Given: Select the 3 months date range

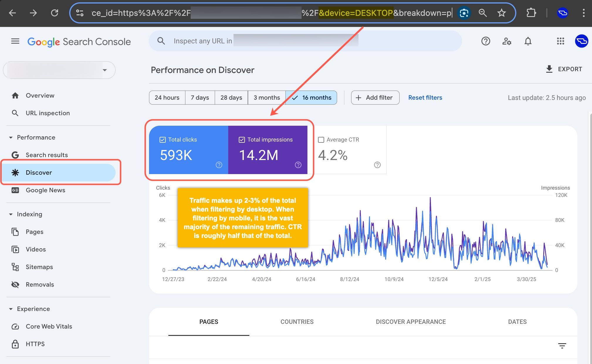Looking at the screenshot, I should [266, 97].
